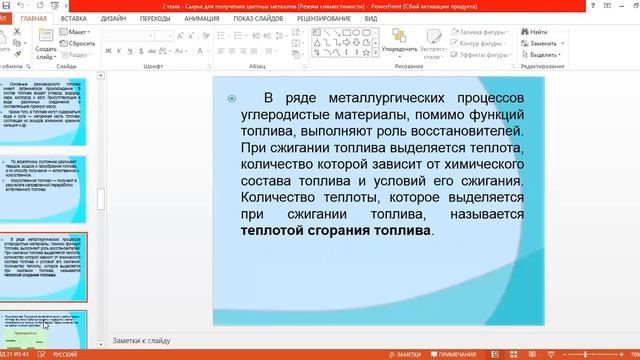Toggle italic К formatting
640x360 pixels.
tap(119, 51)
